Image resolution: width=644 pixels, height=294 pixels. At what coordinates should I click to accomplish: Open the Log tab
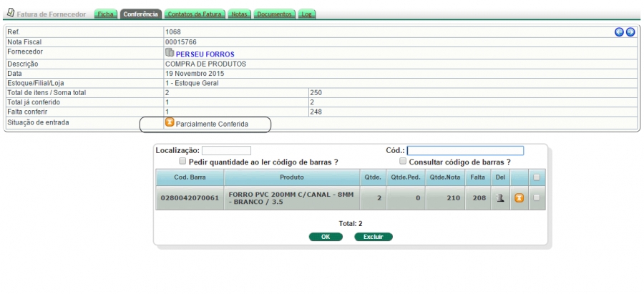(306, 14)
